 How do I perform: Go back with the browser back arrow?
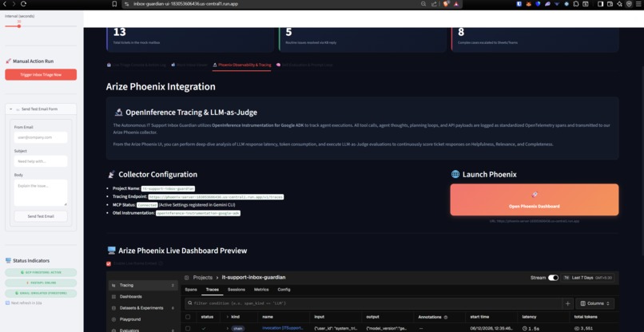pos(5,4)
